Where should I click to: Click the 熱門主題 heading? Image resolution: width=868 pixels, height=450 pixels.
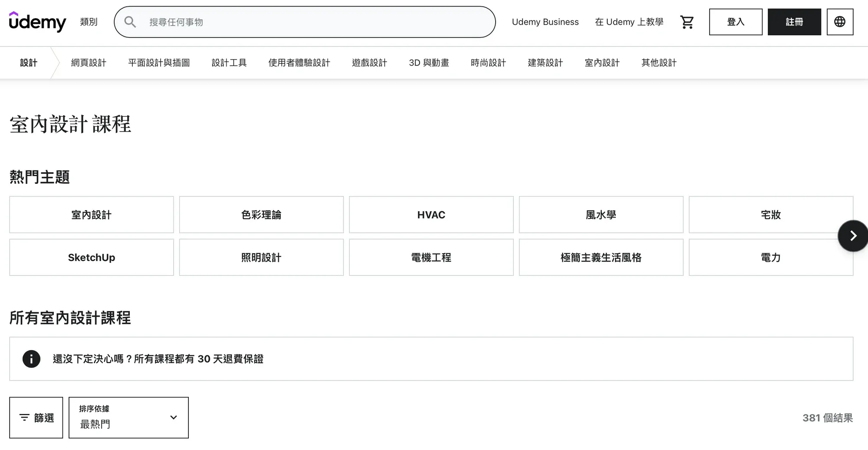(x=39, y=177)
